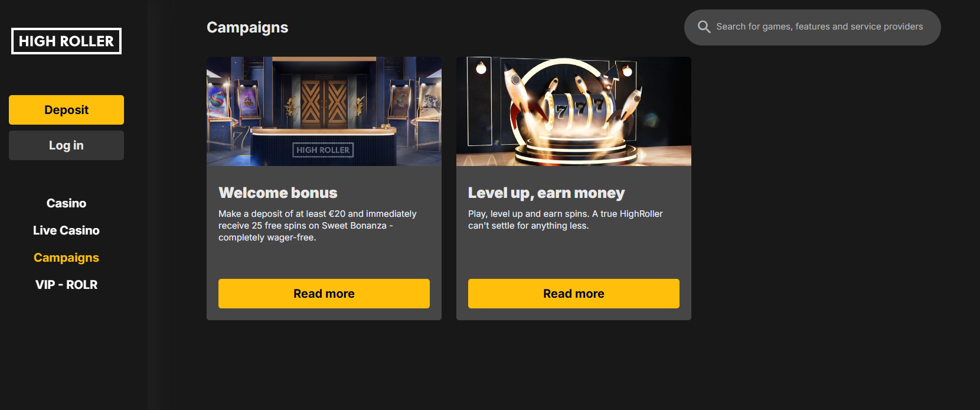Click the Level up, earn money title
The width and height of the screenshot is (980, 410).
pos(546,193)
